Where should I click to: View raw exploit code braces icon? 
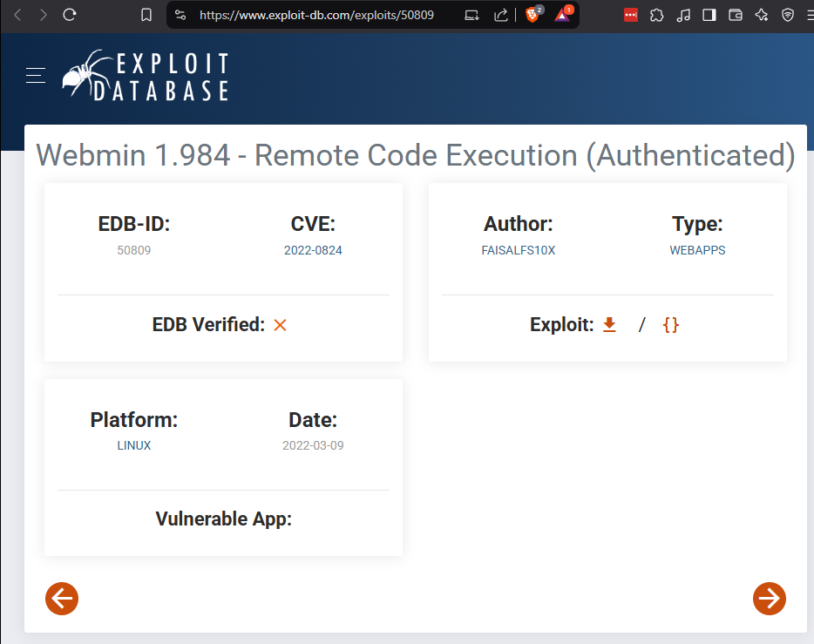pyautogui.click(x=670, y=325)
